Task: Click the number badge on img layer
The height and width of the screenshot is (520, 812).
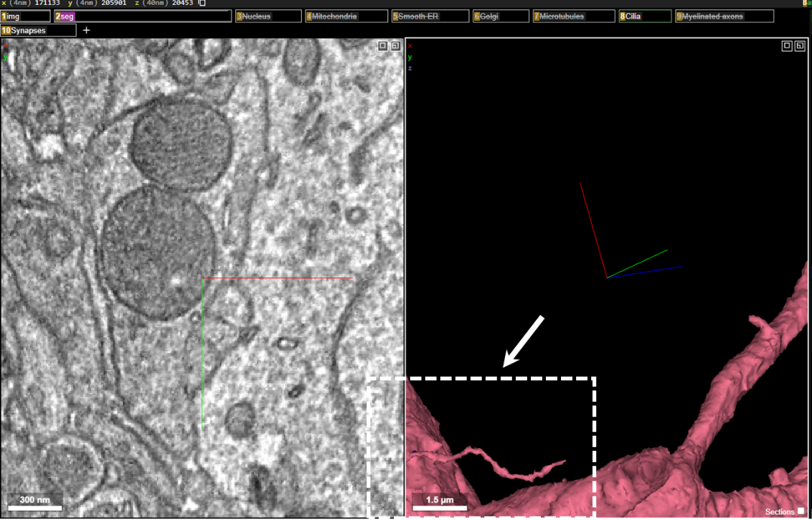Action: pos(4,16)
